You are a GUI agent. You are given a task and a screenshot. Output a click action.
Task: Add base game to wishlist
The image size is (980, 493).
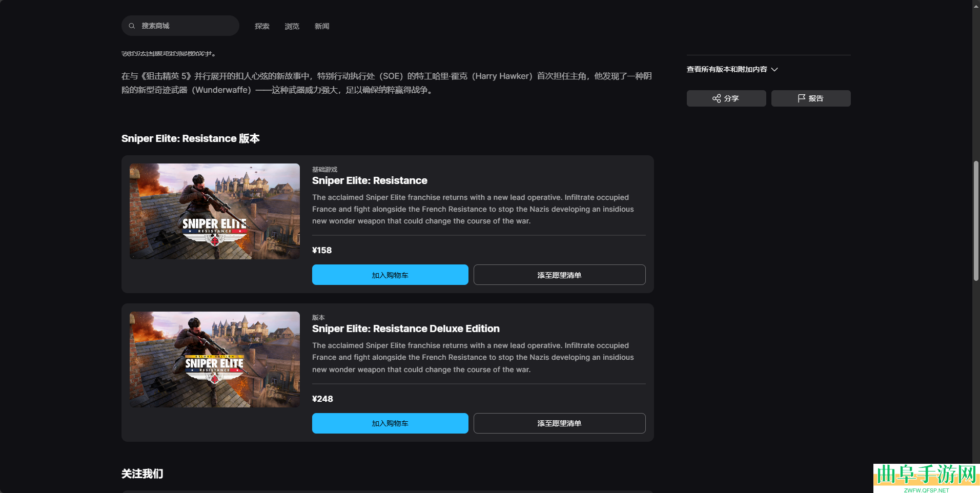(559, 275)
